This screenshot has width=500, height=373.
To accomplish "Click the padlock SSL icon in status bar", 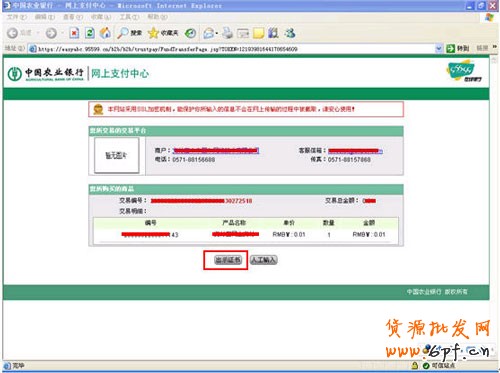I will [x=415, y=365].
